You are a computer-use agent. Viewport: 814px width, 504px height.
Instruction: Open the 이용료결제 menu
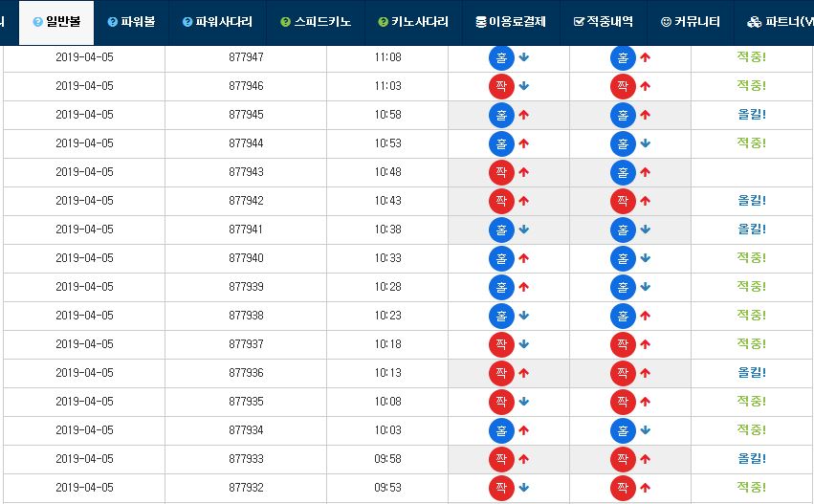click(511, 22)
